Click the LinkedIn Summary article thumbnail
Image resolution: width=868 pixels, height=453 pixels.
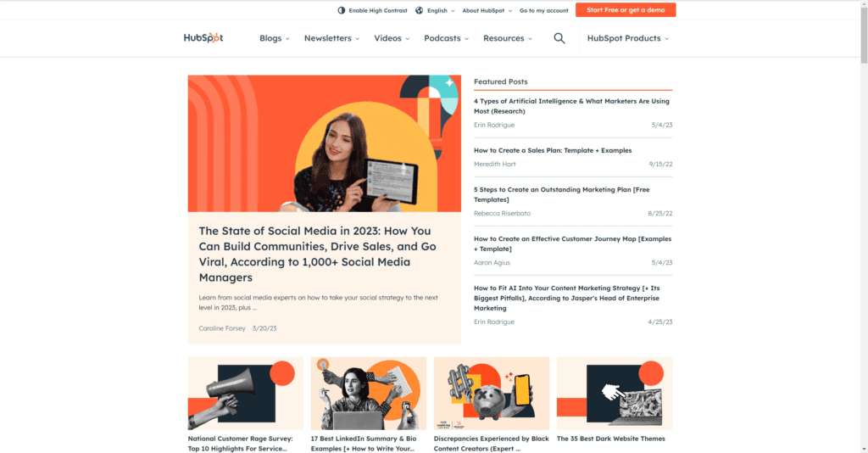point(369,393)
